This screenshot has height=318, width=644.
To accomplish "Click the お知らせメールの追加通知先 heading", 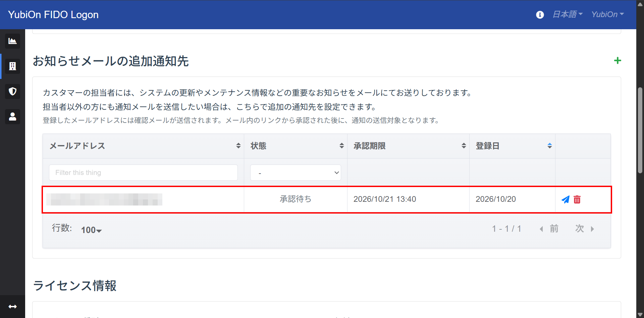I will [111, 61].
